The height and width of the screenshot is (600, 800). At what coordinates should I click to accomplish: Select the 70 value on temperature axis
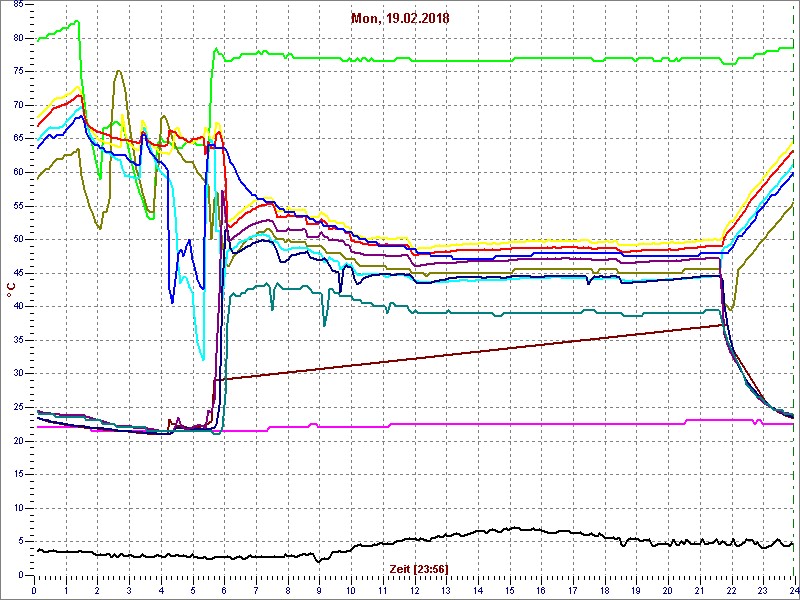tap(17, 105)
